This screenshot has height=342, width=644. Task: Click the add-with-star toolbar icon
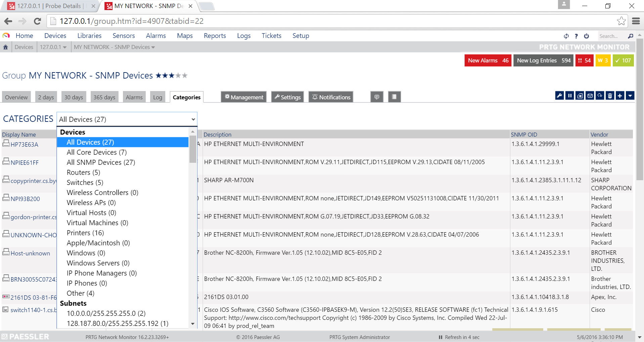click(579, 96)
